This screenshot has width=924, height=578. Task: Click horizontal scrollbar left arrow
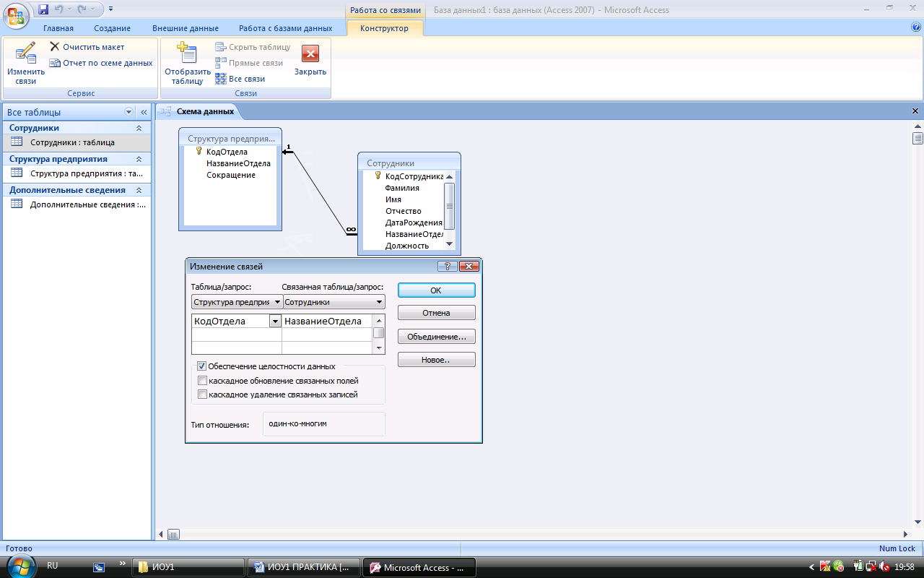161,535
